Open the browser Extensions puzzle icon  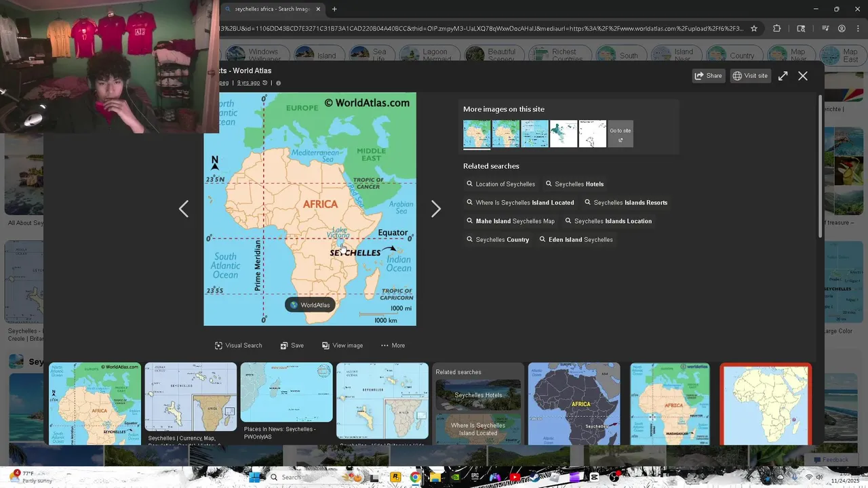click(777, 28)
